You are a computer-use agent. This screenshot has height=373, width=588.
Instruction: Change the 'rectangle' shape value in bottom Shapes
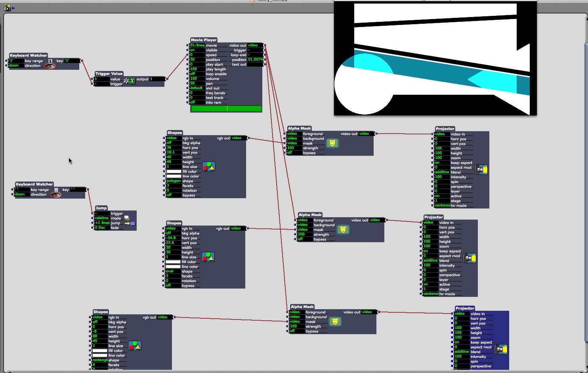(100, 360)
